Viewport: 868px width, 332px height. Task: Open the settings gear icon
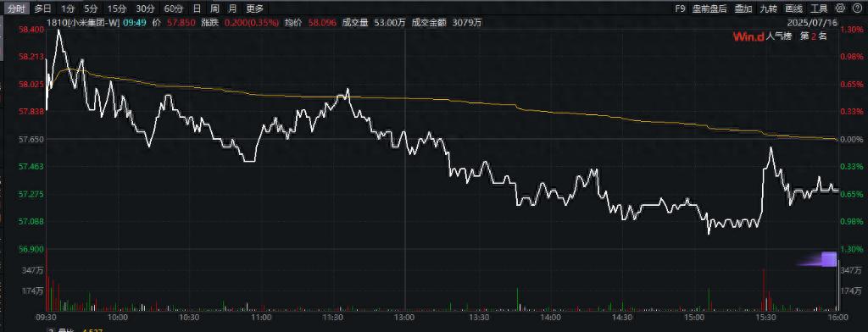(840, 8)
